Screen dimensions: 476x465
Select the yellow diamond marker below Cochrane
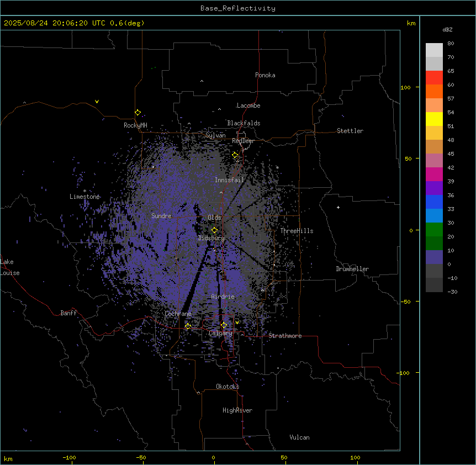tap(188, 326)
